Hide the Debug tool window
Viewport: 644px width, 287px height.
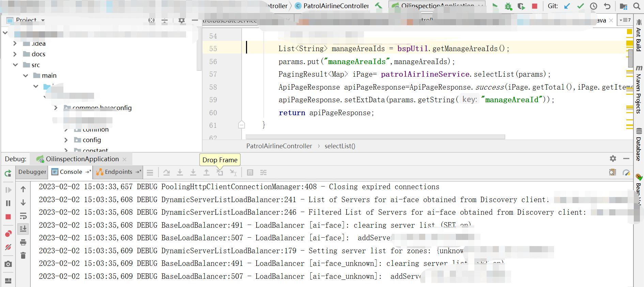tap(626, 158)
